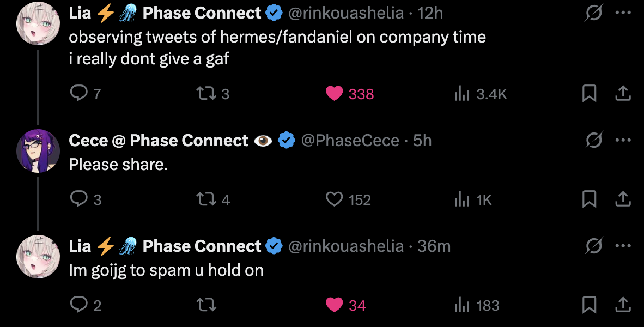The width and height of the screenshot is (644, 327).
Task: Open @PhaseCece profile handle link
Action: point(350,141)
